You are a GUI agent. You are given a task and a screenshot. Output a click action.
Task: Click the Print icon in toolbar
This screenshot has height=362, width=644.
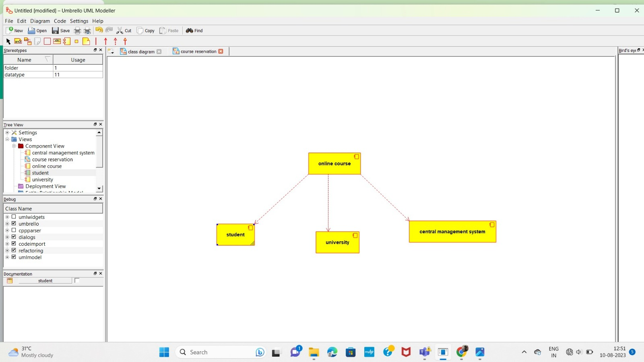[77, 31]
